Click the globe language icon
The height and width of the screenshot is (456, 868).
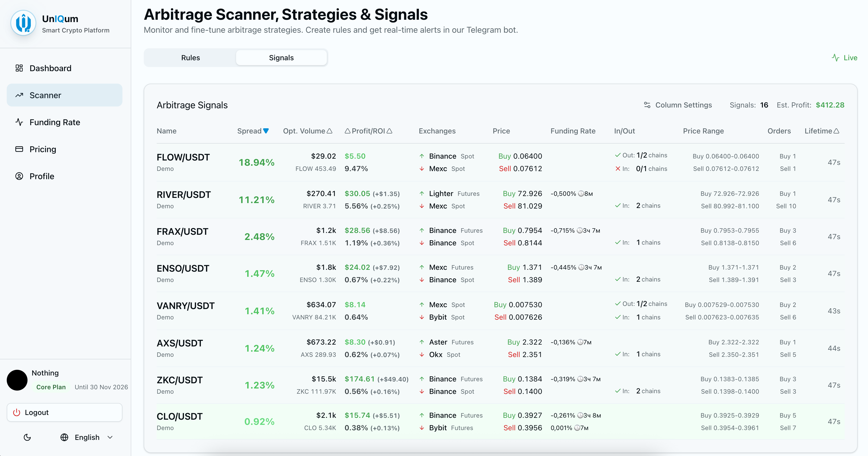coord(64,437)
